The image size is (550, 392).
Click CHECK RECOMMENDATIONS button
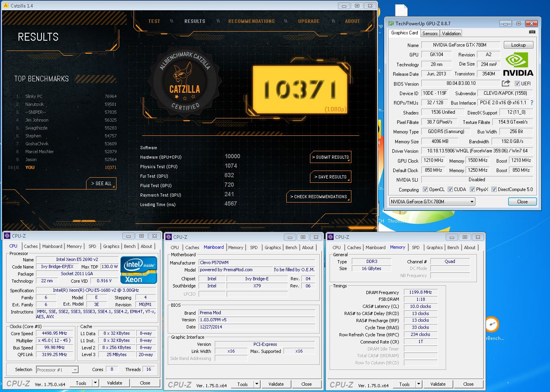(319, 197)
